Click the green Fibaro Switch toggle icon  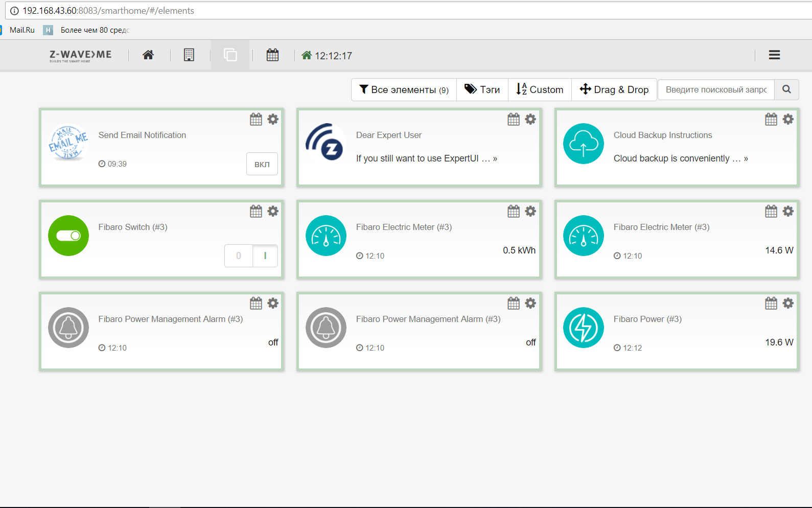click(x=68, y=236)
